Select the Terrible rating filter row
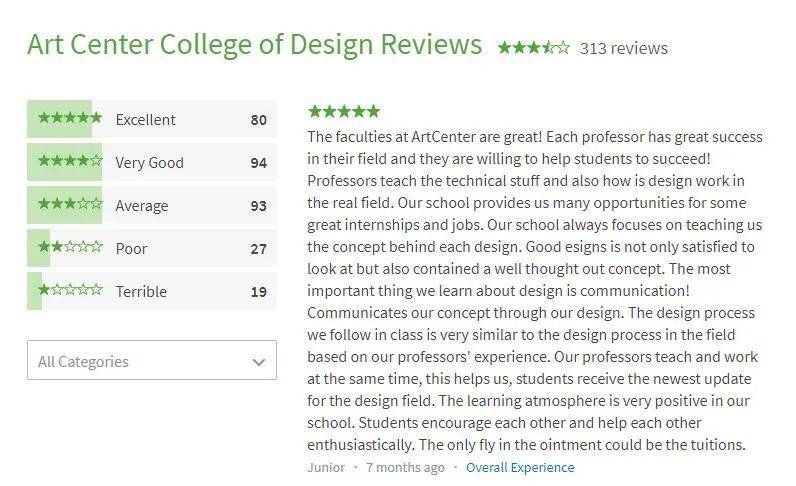The height and width of the screenshot is (486, 796). [141, 292]
